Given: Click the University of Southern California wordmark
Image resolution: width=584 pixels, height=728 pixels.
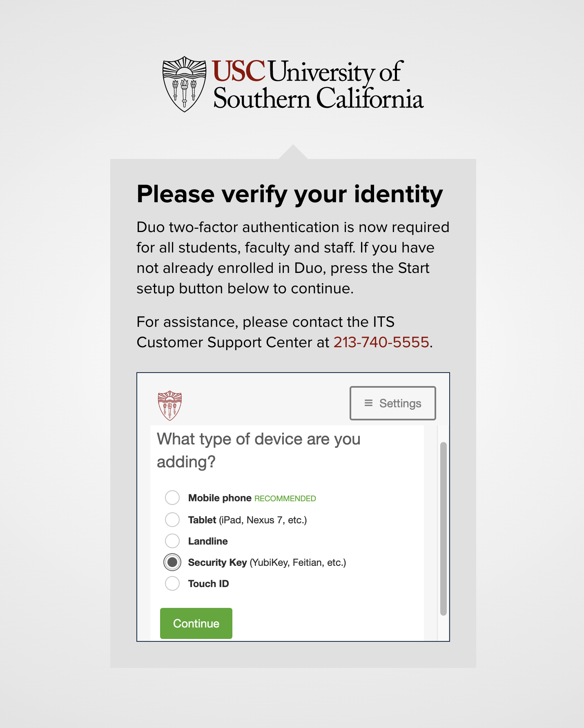Looking at the screenshot, I should point(318,85).
